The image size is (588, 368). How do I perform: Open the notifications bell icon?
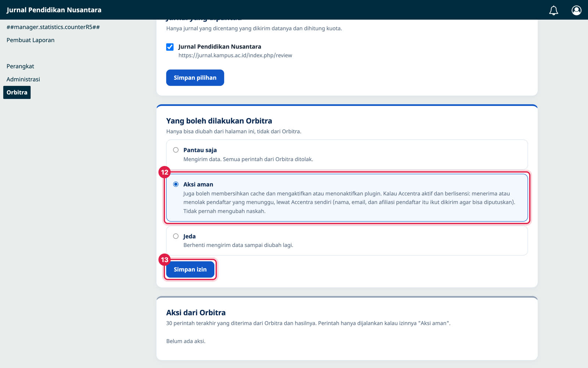point(553,10)
